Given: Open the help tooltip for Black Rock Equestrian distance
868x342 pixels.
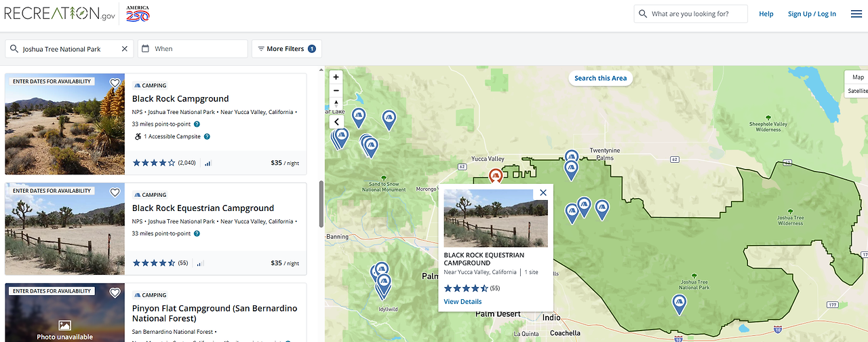Looking at the screenshot, I should 197,233.
